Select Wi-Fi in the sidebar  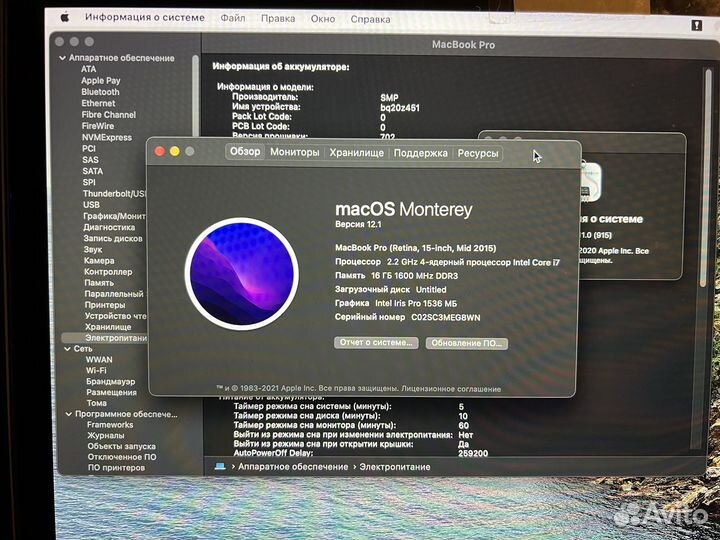[x=96, y=370]
